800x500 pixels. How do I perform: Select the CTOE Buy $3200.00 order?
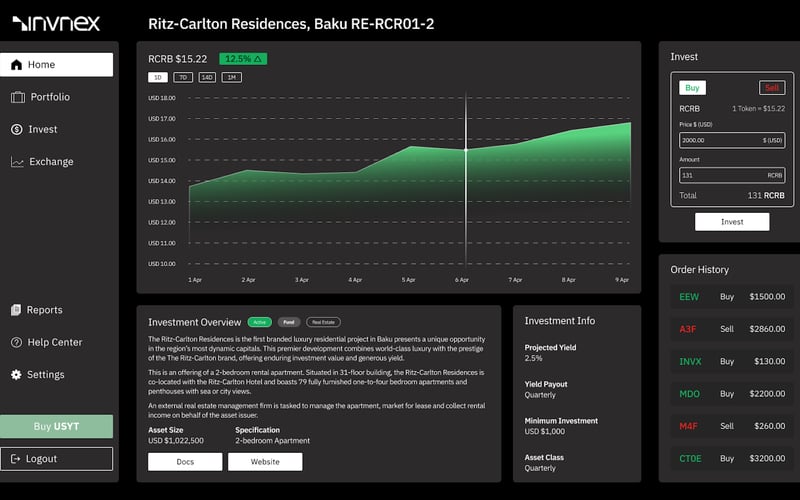[x=732, y=459]
